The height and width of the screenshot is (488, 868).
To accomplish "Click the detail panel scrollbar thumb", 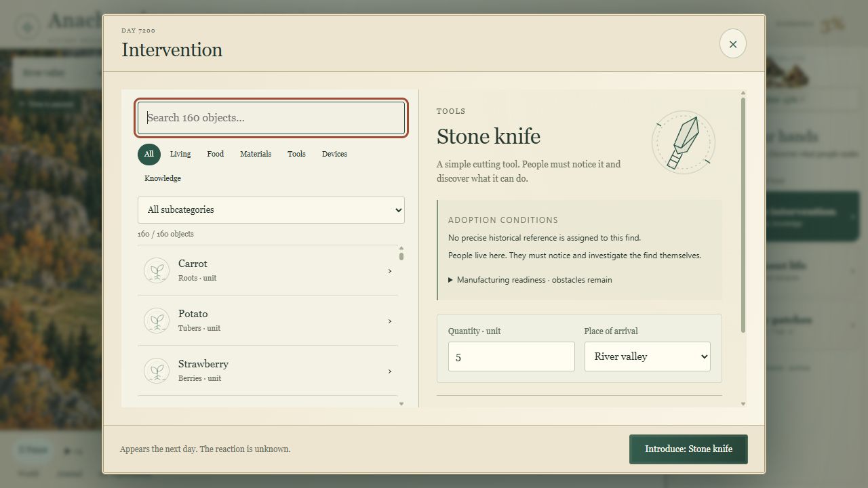I will 743,216.
